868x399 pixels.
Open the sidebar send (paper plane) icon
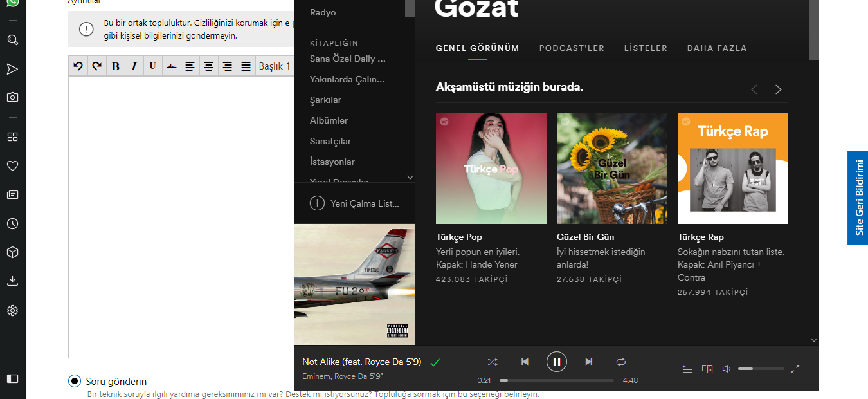coord(12,69)
